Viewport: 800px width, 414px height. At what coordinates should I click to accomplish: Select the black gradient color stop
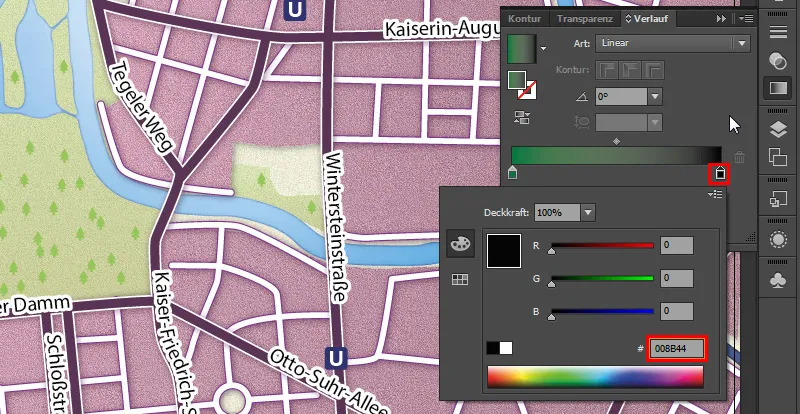(x=720, y=174)
